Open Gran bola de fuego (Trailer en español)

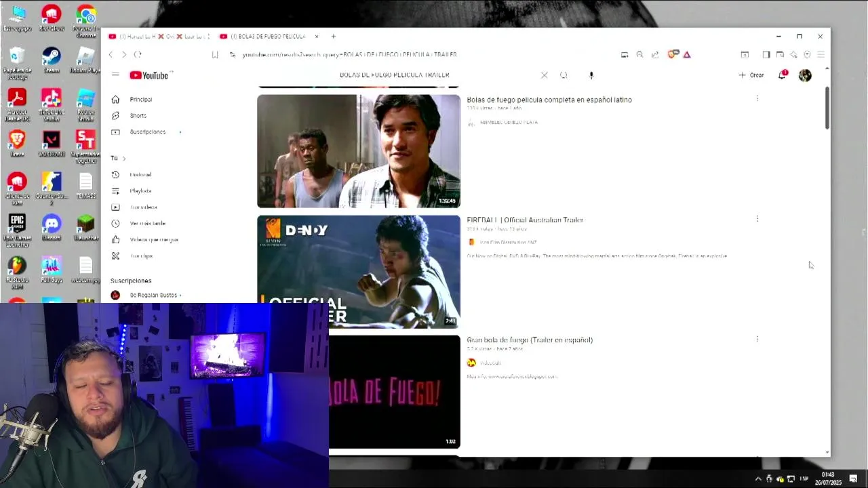tap(530, 340)
